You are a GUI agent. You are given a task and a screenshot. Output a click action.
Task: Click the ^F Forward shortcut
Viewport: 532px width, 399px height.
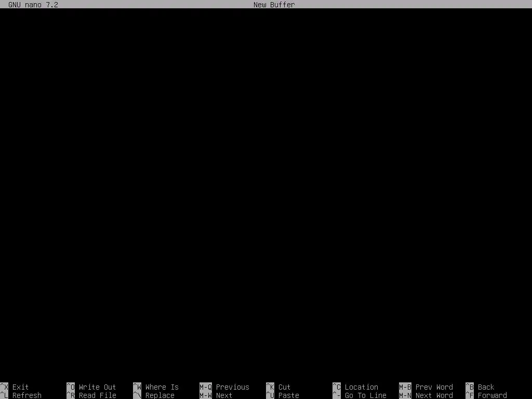pos(486,395)
